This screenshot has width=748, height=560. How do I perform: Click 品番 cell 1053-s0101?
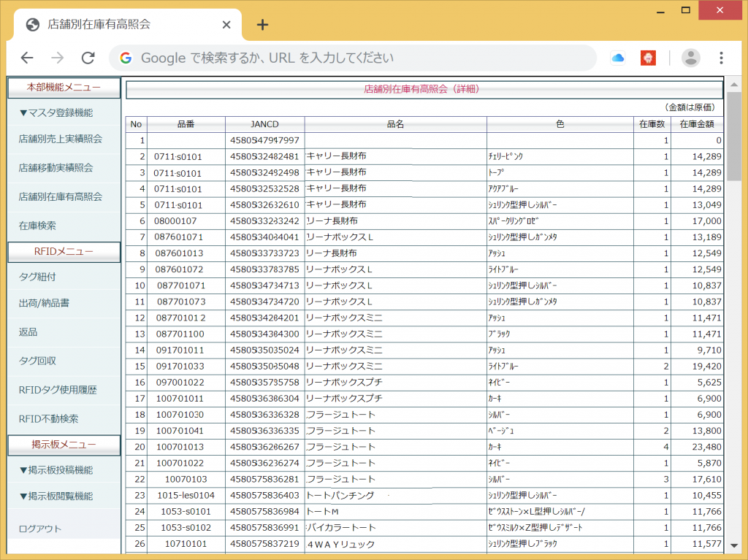186,511
